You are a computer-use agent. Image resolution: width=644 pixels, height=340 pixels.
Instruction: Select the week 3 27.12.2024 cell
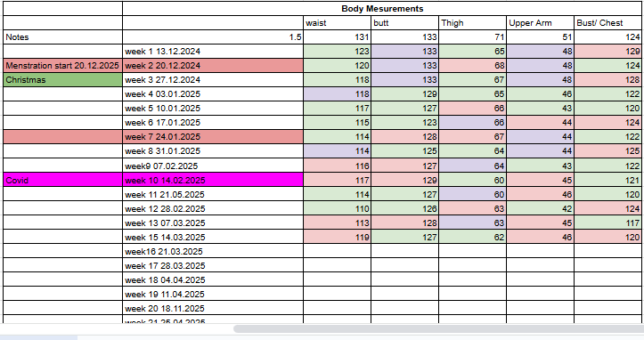click(x=213, y=80)
